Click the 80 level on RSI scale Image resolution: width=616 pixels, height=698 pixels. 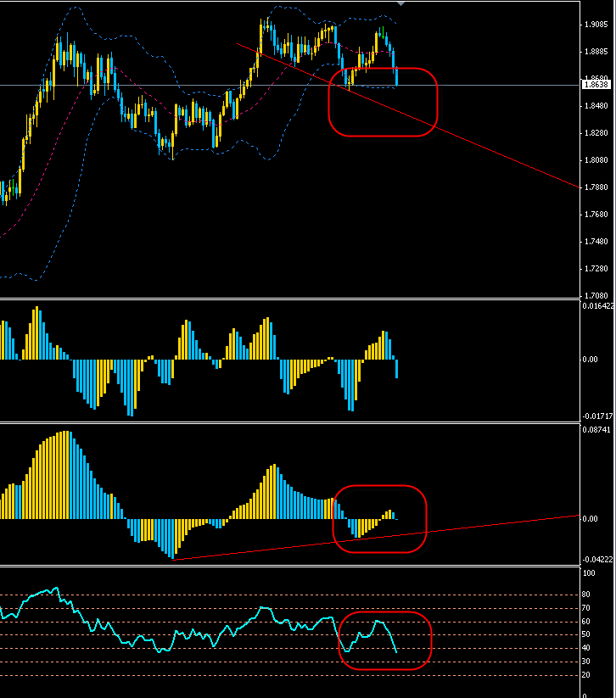(x=586, y=595)
